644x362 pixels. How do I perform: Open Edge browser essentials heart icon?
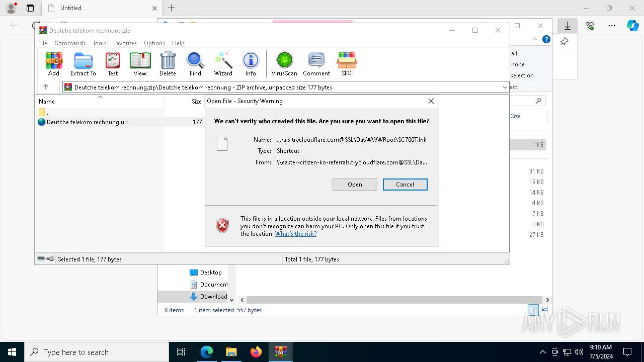pos(590,26)
